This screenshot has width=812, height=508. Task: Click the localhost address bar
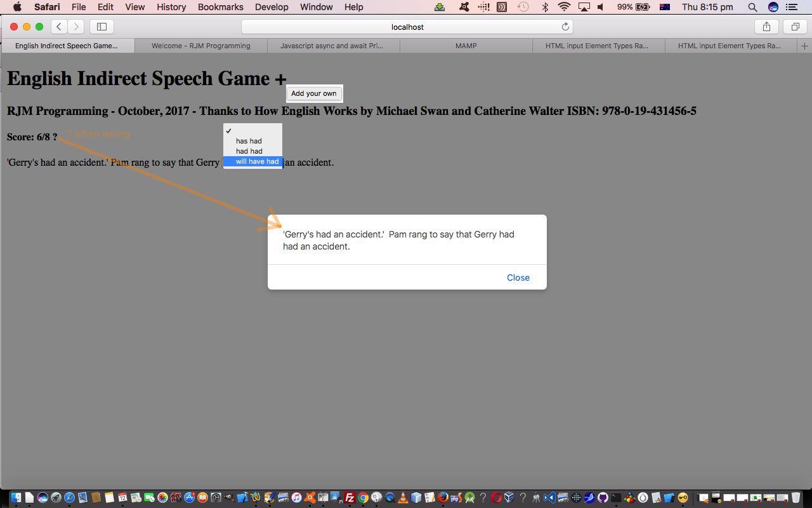[x=407, y=27]
